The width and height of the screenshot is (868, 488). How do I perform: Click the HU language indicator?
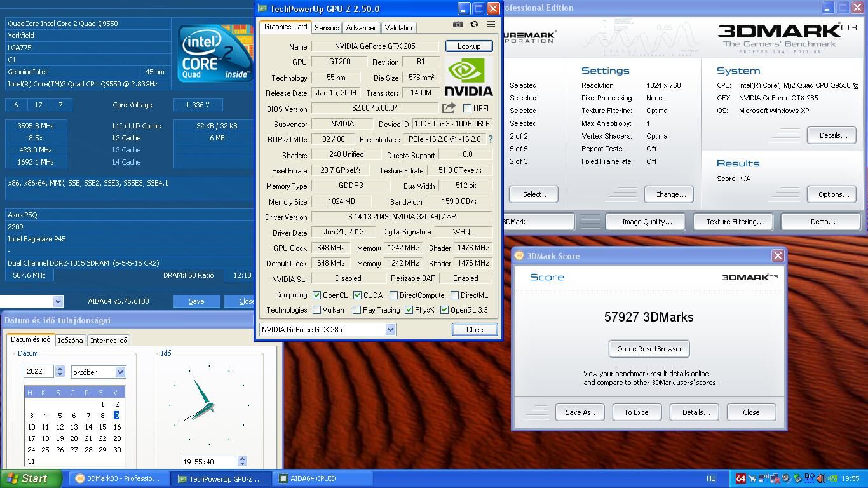click(711, 478)
